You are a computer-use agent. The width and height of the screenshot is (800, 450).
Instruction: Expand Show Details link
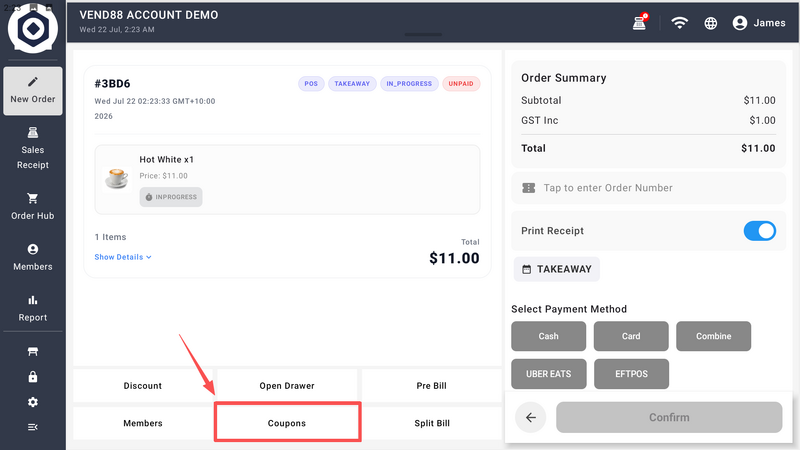(123, 257)
